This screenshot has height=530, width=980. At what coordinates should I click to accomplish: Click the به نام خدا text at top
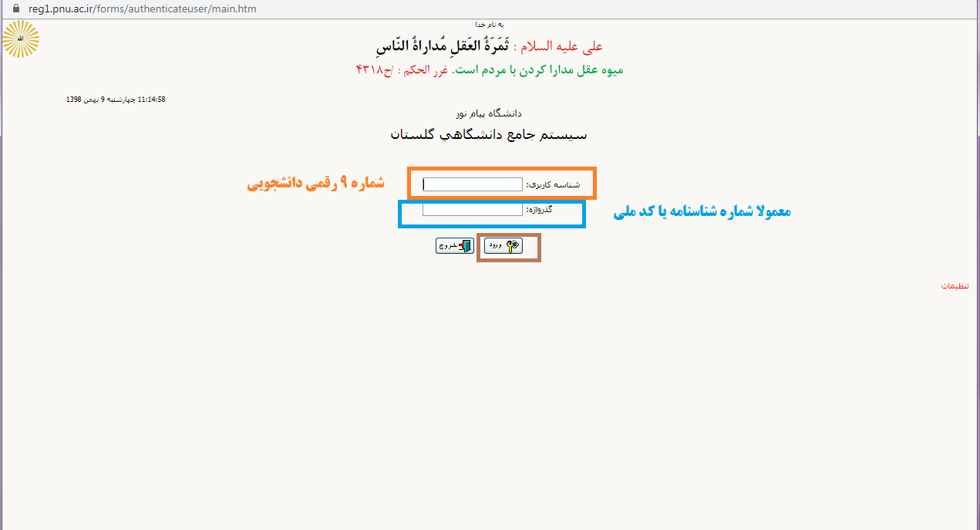click(490, 25)
